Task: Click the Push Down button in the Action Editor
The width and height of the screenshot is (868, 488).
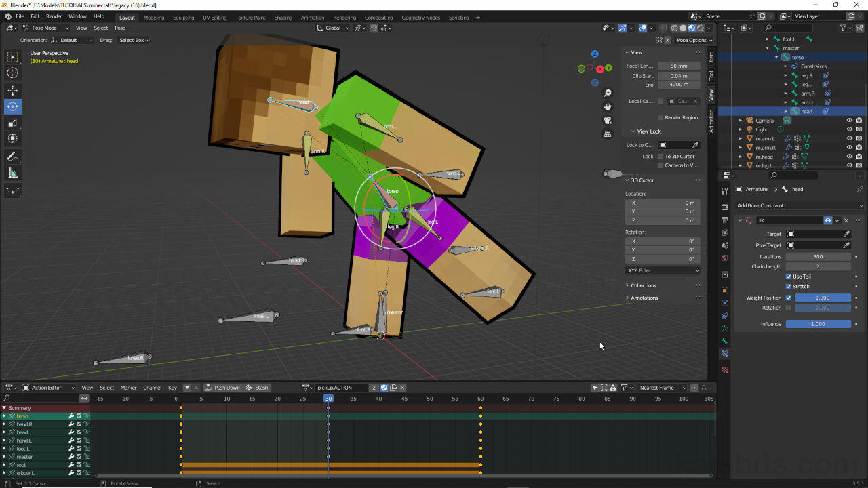Action: click(x=223, y=387)
